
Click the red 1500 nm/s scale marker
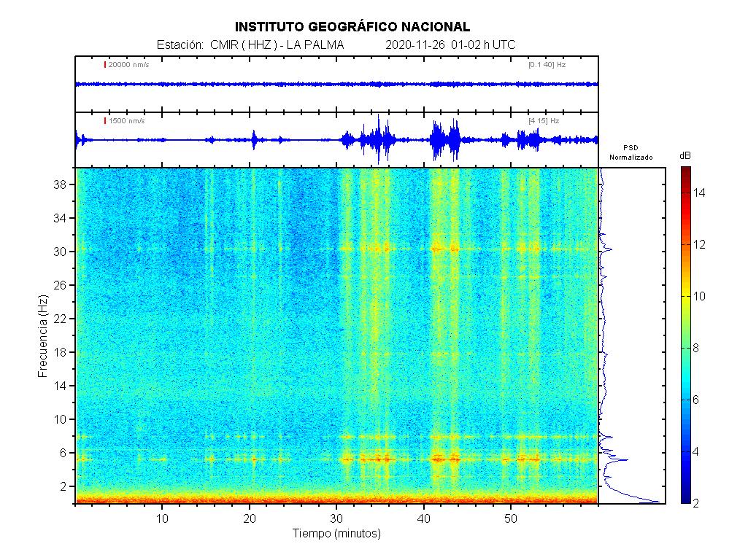pos(105,120)
